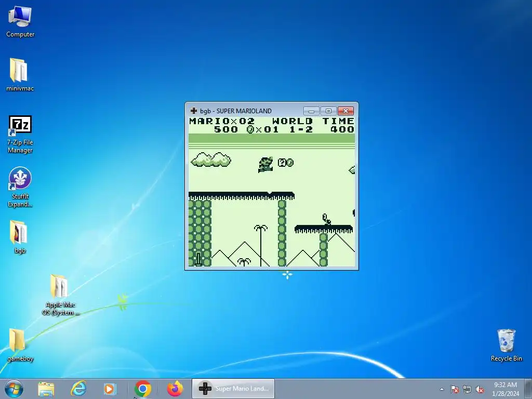
Task: Select the bgb folder on desktop
Action: (x=20, y=237)
